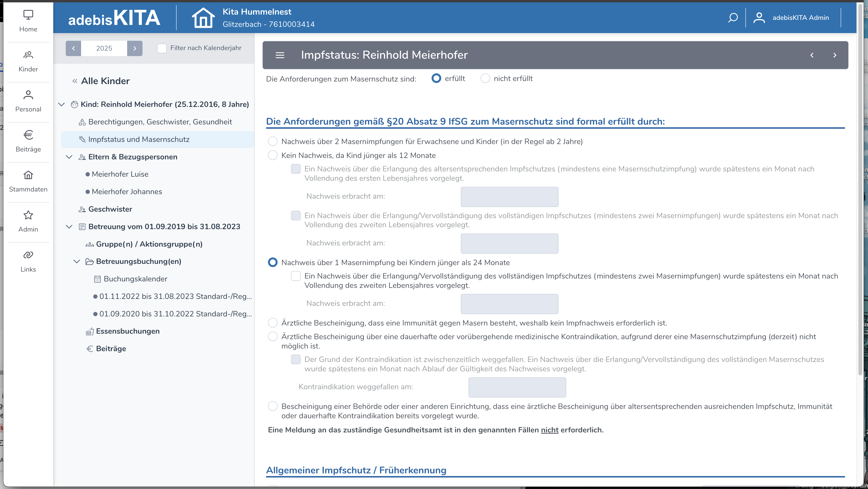
Task: Advance the year after 2025
Action: 135,48
